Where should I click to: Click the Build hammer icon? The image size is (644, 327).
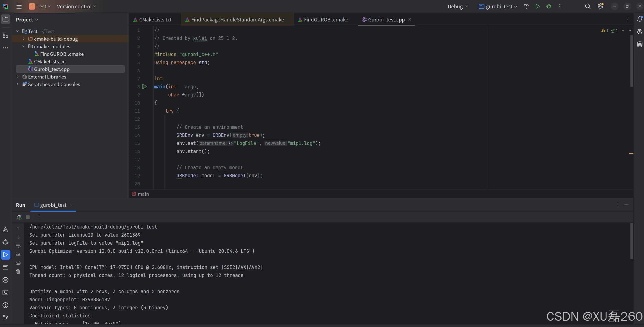[526, 7]
